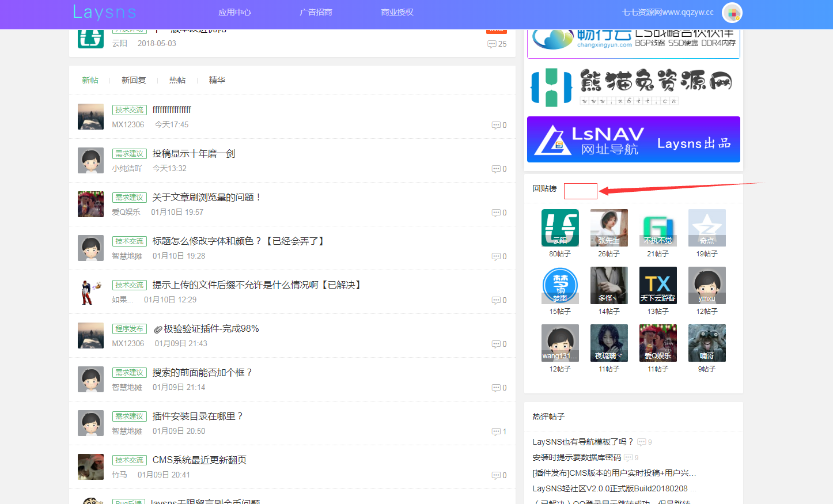The image size is (833, 504).
Task: Open 夜琉璃 avatar in 回贴榜
Action: [609, 343]
